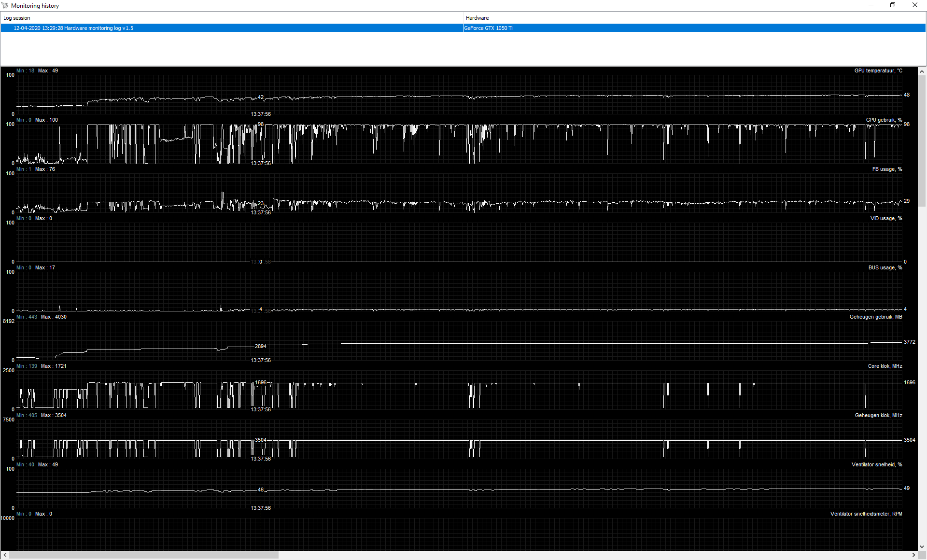Image resolution: width=927 pixels, height=560 pixels.
Task: Click the GeForce GTX 1050 Ti cell
Action: pos(489,28)
